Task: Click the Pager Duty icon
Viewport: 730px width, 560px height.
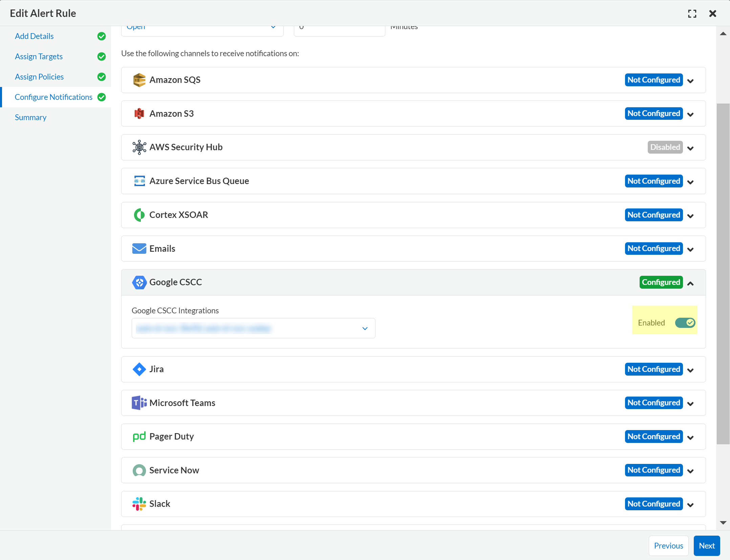Action: click(x=139, y=436)
